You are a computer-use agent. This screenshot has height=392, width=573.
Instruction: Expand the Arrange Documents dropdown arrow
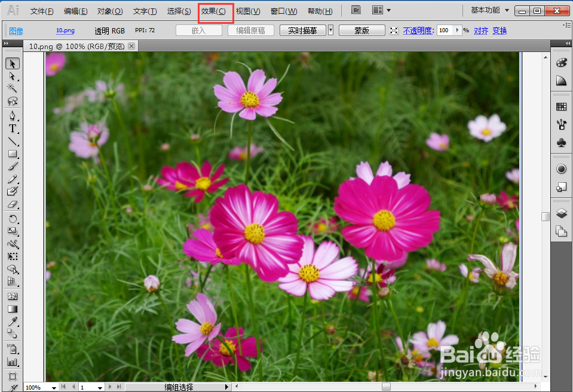pyautogui.click(x=389, y=11)
